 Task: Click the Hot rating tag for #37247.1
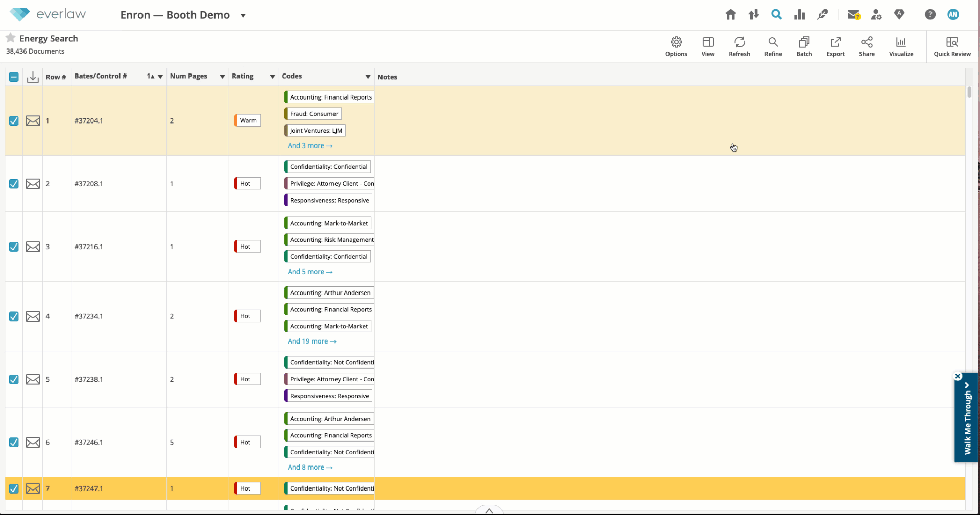(x=248, y=488)
